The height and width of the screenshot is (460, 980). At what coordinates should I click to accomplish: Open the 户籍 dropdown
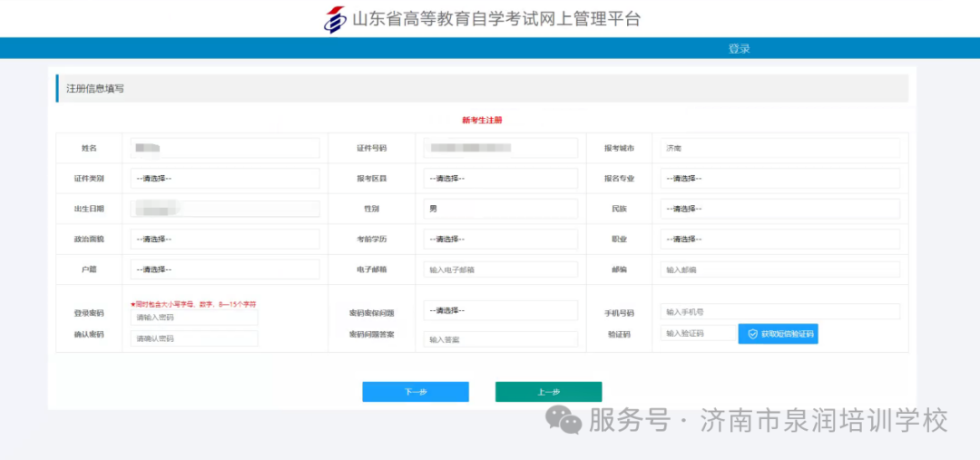[225, 269]
